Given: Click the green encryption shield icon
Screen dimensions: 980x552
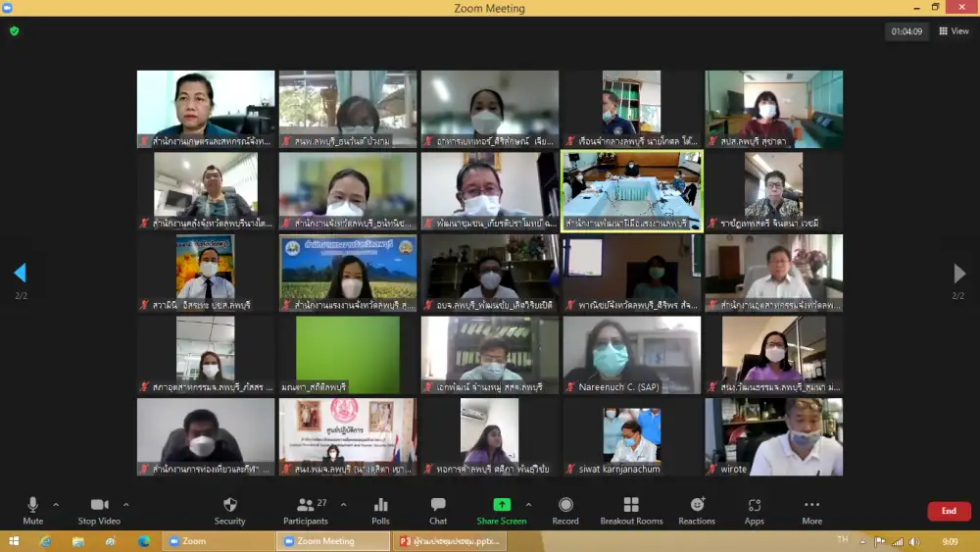Looking at the screenshot, I should [15, 31].
